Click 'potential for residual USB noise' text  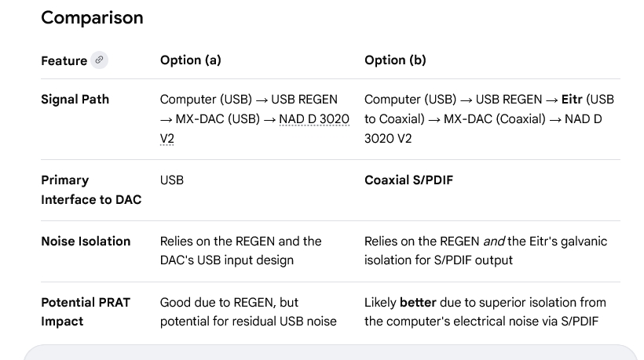point(247,321)
